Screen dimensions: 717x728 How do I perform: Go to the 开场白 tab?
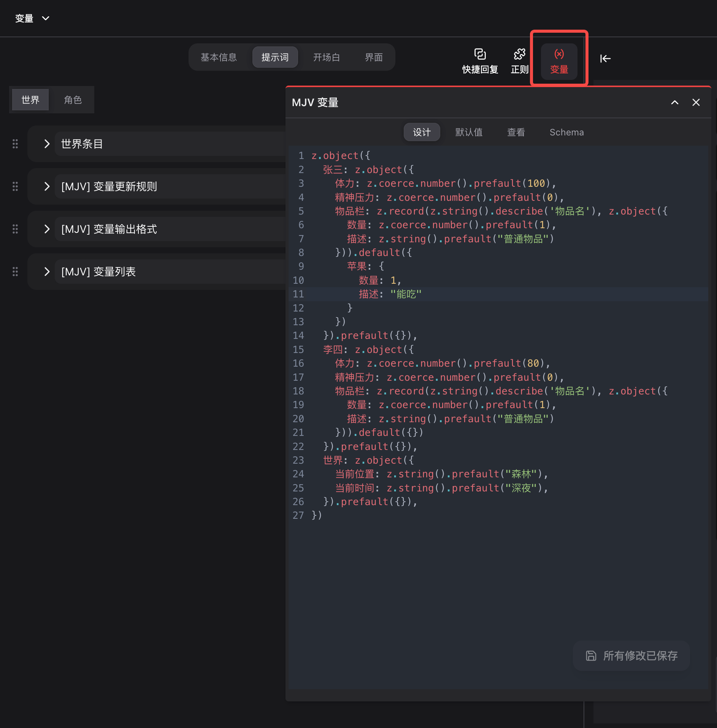pos(326,57)
